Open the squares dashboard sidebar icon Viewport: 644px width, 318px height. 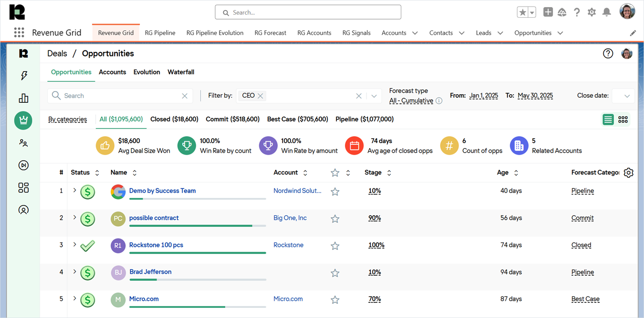tap(23, 187)
